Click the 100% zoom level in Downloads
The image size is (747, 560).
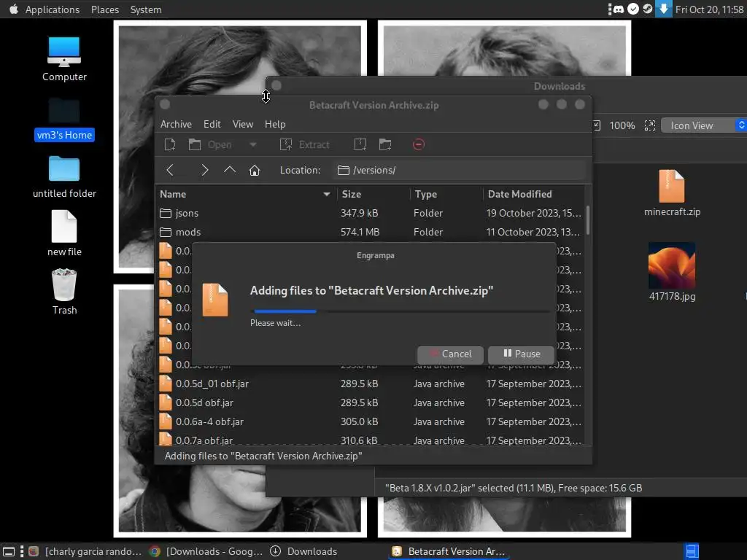tap(622, 125)
